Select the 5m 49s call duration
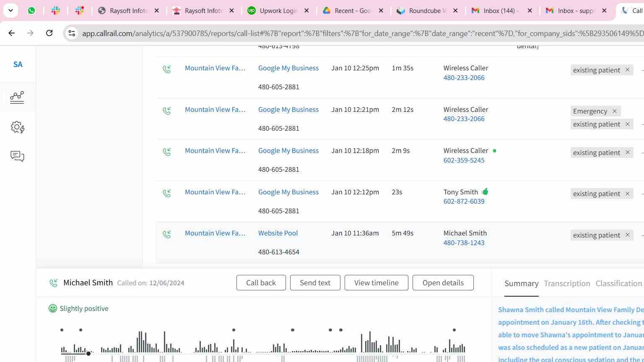The width and height of the screenshot is (644, 362). [402, 233]
